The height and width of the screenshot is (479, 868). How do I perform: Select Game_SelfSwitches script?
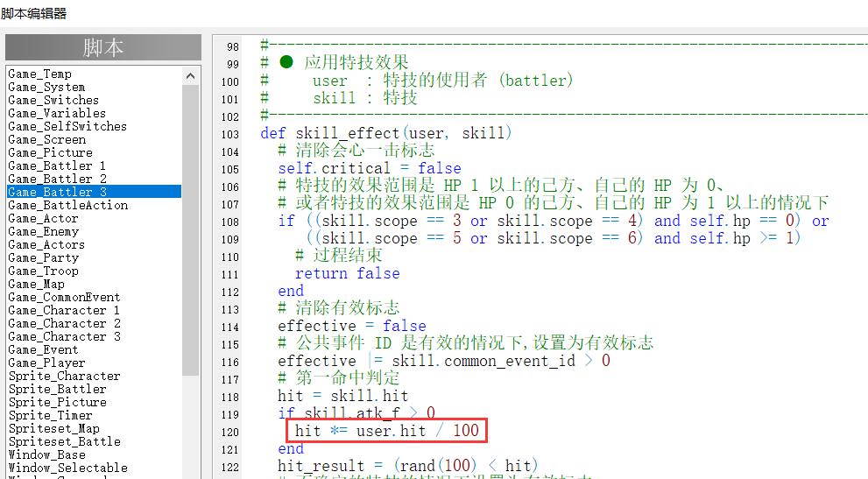point(67,126)
